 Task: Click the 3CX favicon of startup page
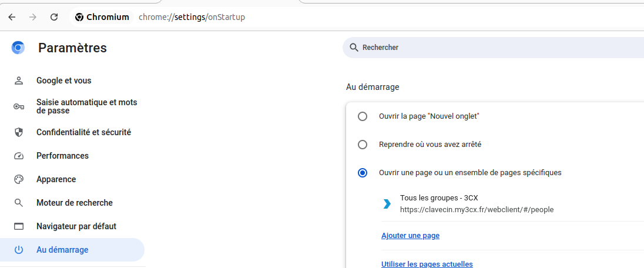pos(387,204)
